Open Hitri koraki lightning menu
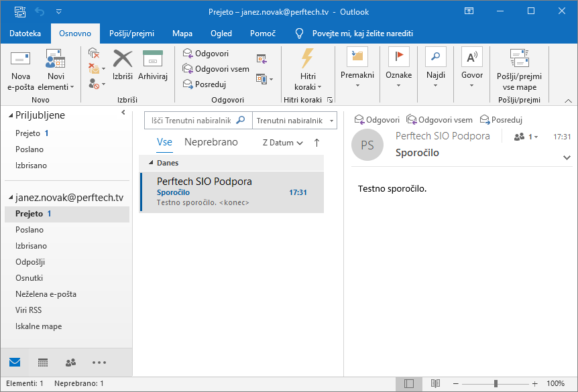Viewport: 578px width, 392px height. (x=308, y=70)
